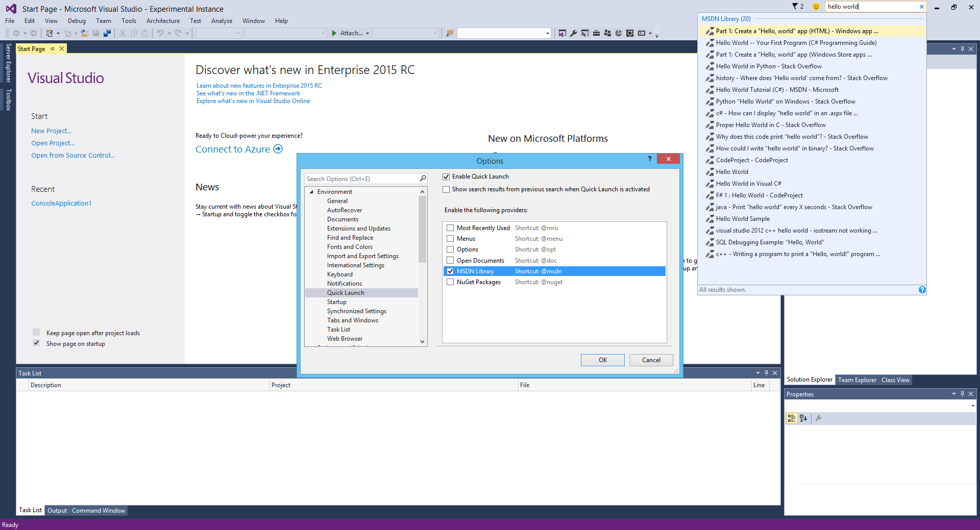Check Show search results from previous search
The image size is (980, 530).
446,189
